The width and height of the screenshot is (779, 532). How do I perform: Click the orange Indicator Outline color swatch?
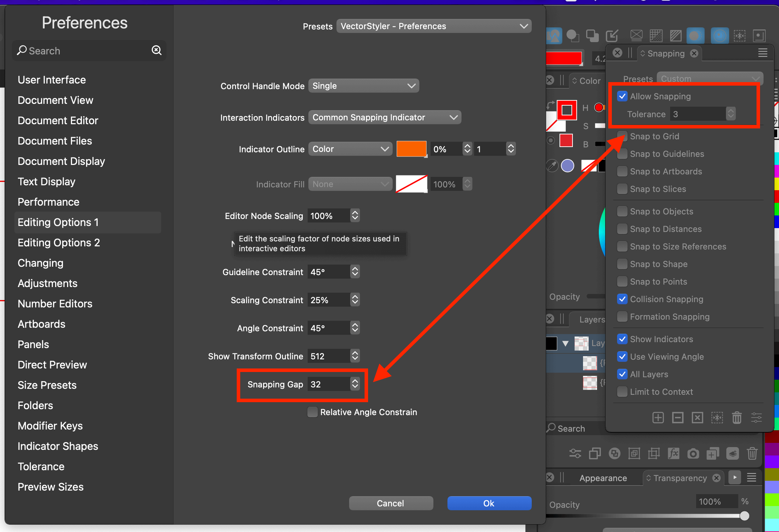point(411,149)
